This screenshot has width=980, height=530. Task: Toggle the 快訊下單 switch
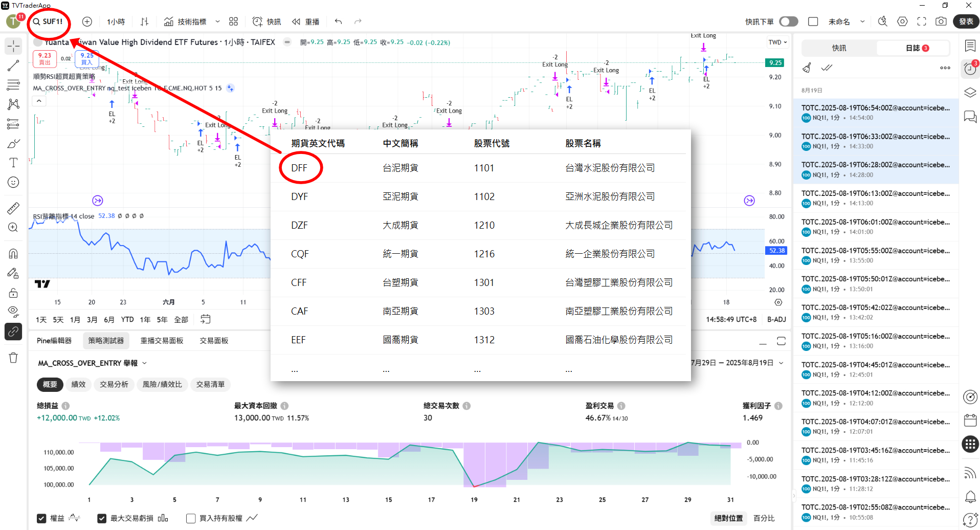(x=789, y=21)
